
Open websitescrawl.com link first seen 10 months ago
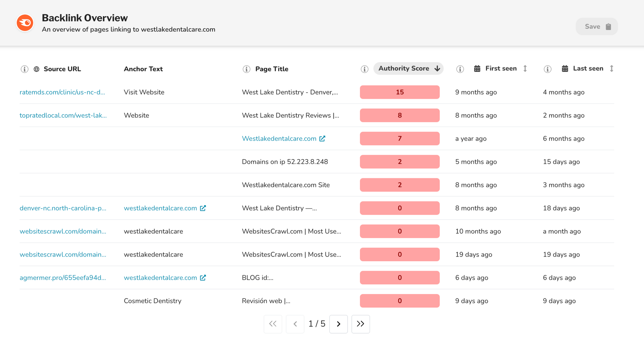coord(63,231)
